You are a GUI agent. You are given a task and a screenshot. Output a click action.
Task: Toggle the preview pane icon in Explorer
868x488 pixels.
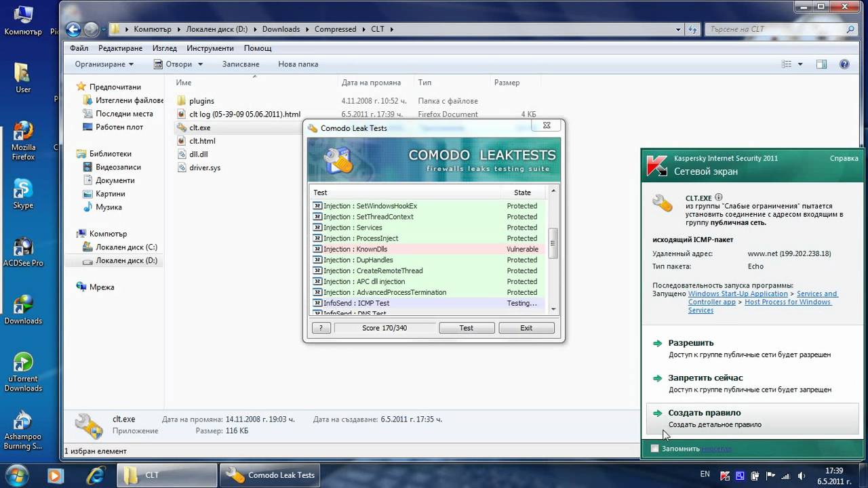[x=821, y=64]
